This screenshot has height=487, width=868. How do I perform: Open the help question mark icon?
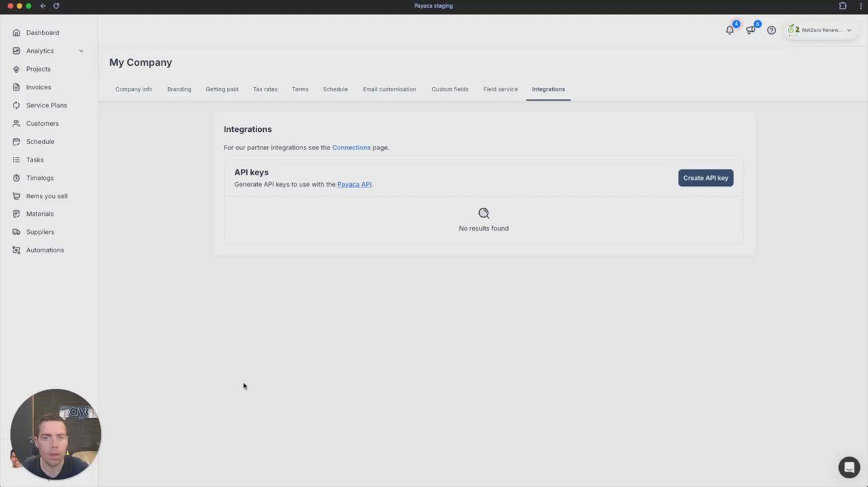(x=771, y=30)
